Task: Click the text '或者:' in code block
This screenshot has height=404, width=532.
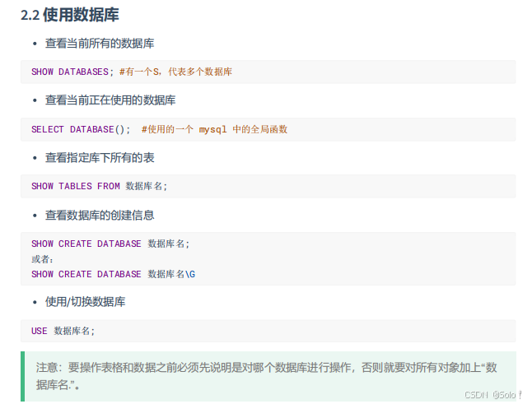Action: (x=42, y=259)
